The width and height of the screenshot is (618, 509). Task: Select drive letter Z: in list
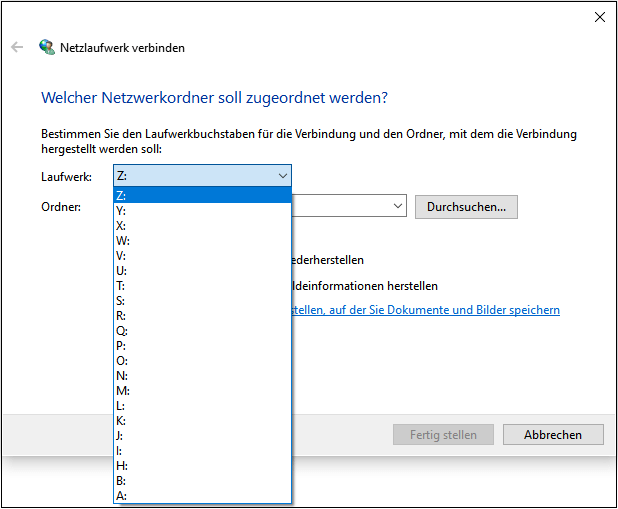click(x=203, y=195)
